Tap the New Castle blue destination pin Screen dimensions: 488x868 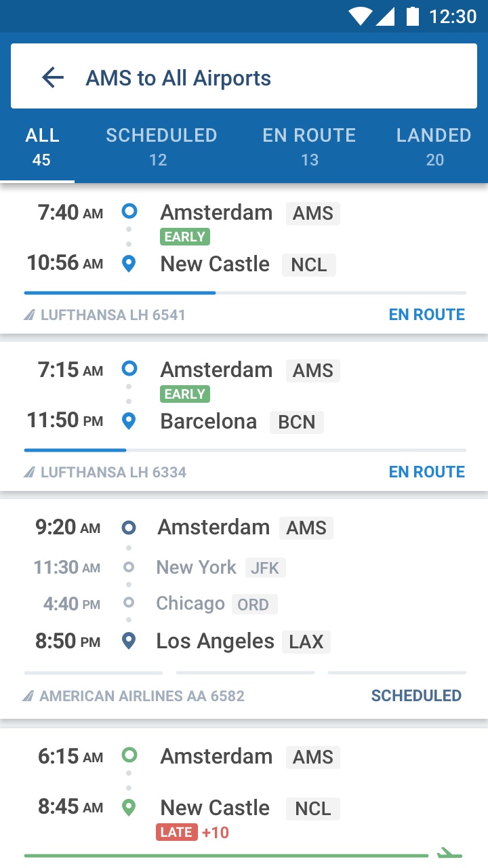(129, 264)
